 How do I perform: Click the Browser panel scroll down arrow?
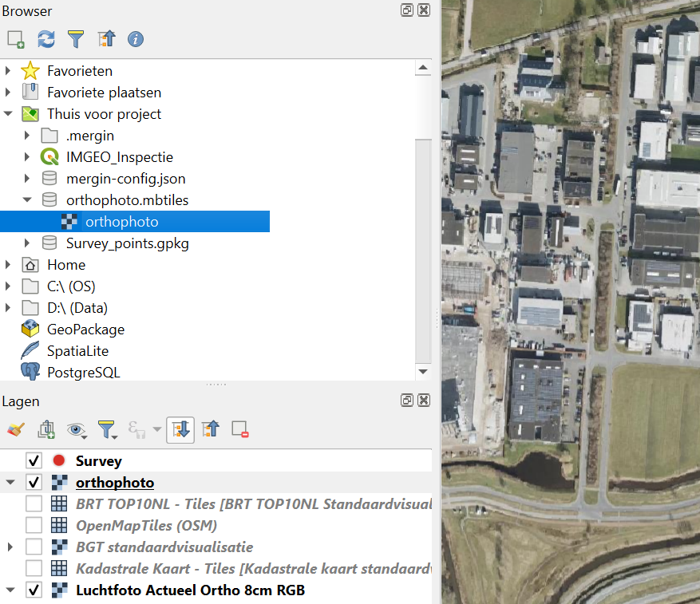click(x=423, y=372)
